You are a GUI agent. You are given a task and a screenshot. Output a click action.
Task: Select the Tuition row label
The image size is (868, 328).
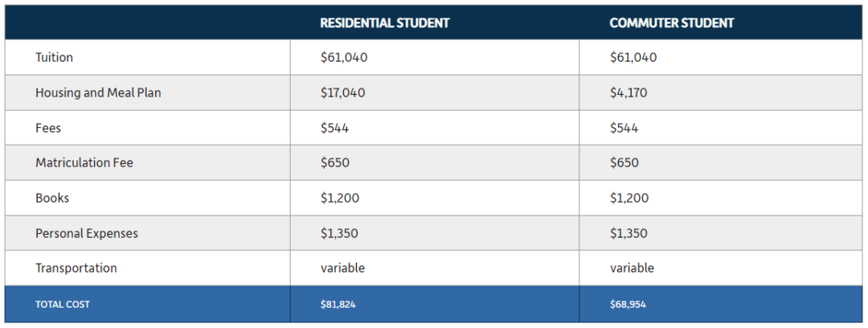click(x=55, y=57)
